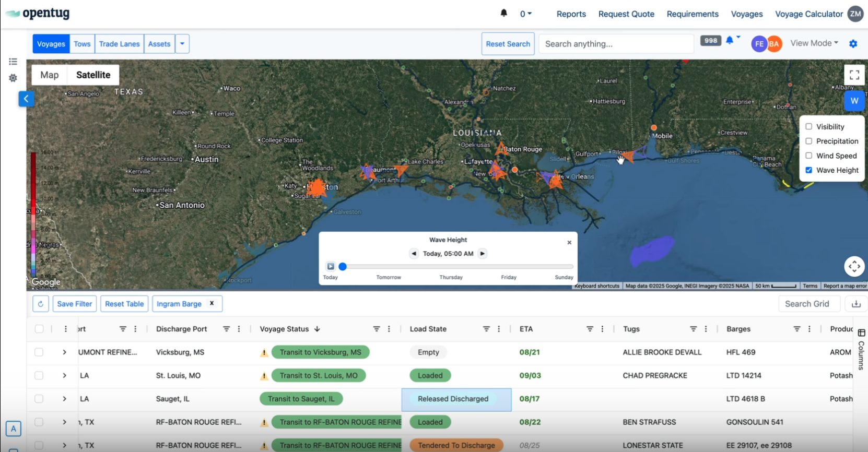868x452 pixels.
Task: Click the wave height timeline slider handle
Action: coord(343,266)
